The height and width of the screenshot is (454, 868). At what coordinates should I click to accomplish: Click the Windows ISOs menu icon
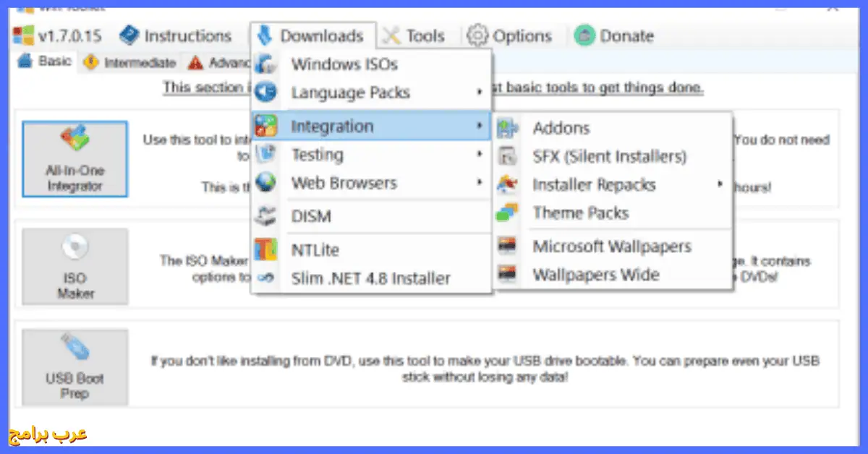[266, 64]
